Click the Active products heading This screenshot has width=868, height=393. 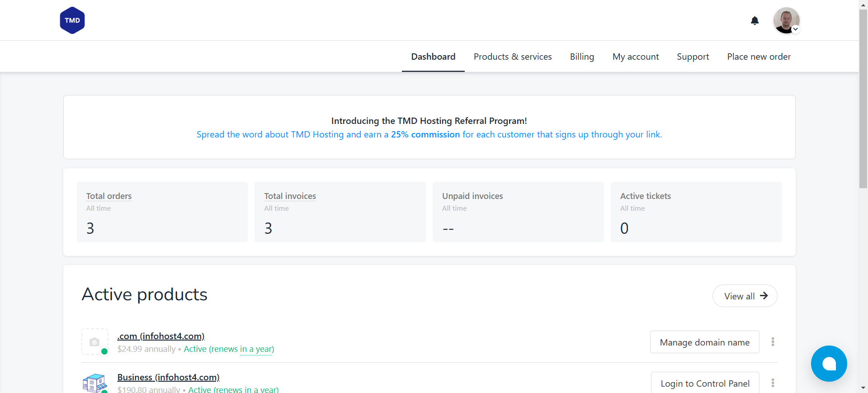(145, 294)
